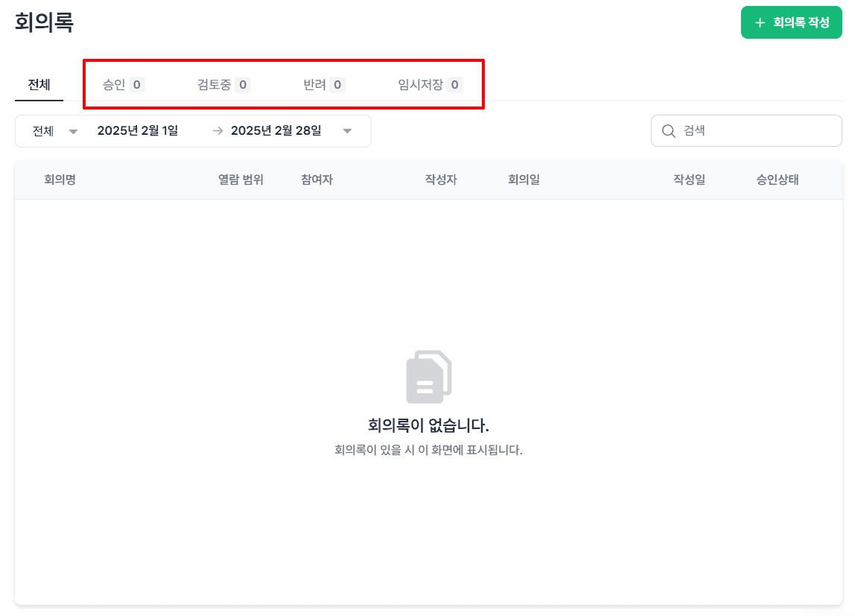This screenshot has height=616, width=855.
Task: Click the search magnifier icon
Action: tap(668, 130)
